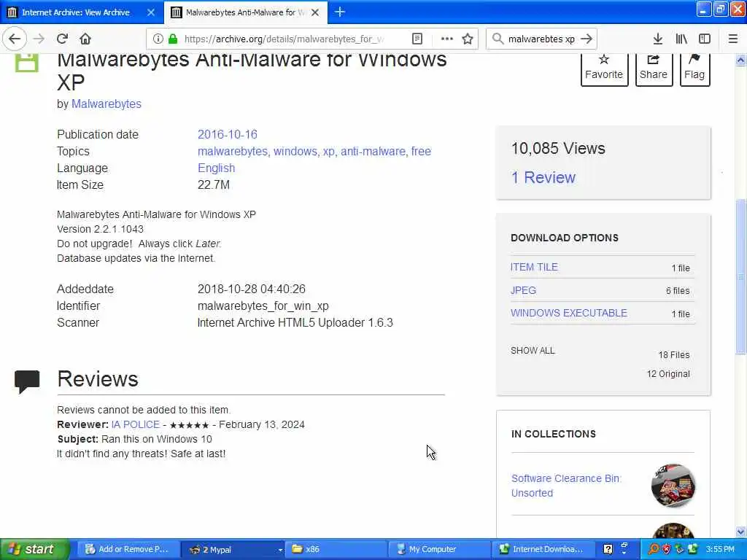Viewport: 747px width, 560px height.
Task: Click the Software Clearance Bin collection thumbnail
Action: (x=673, y=485)
